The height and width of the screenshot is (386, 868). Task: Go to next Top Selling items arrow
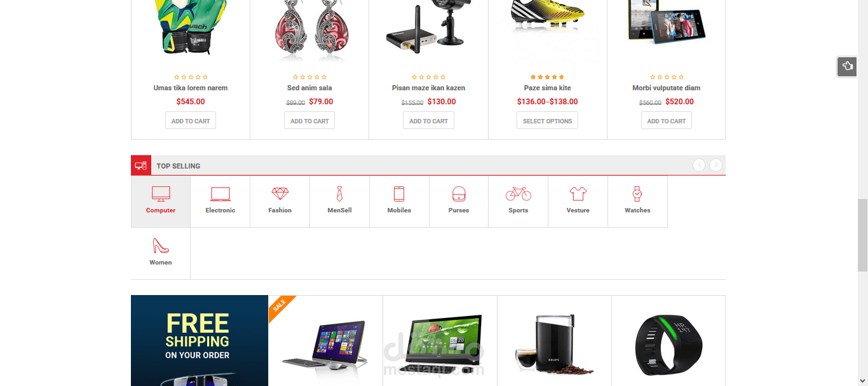click(715, 165)
